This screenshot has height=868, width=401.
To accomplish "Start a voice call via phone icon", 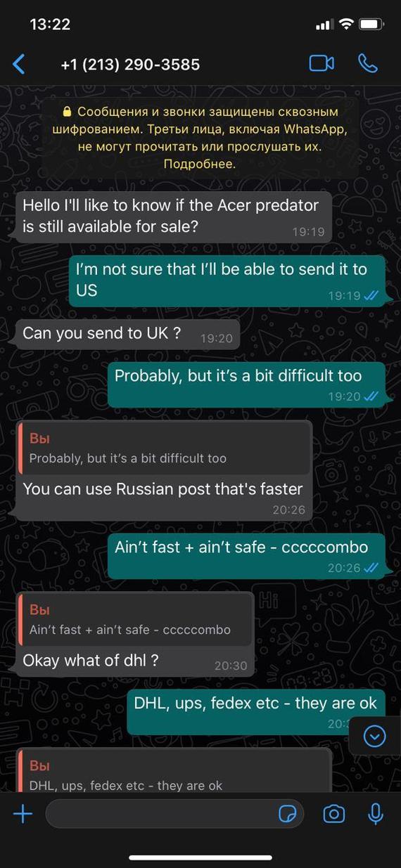I will tap(368, 63).
